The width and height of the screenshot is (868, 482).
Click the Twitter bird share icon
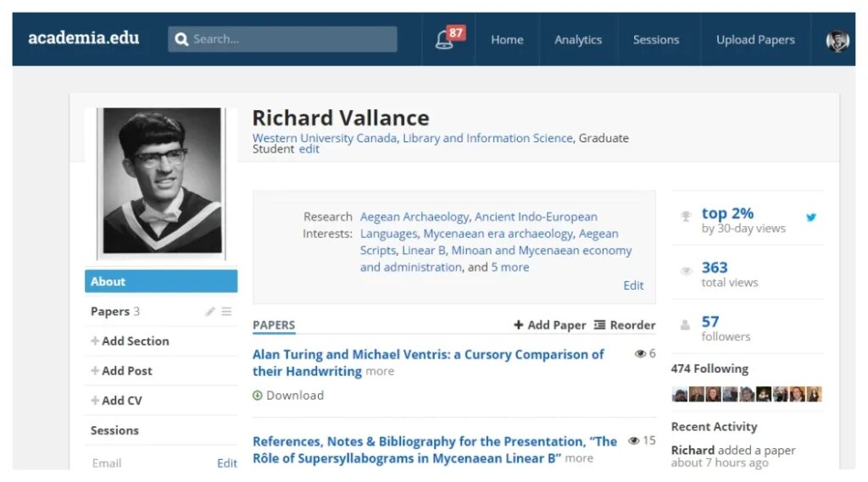pos(811,217)
